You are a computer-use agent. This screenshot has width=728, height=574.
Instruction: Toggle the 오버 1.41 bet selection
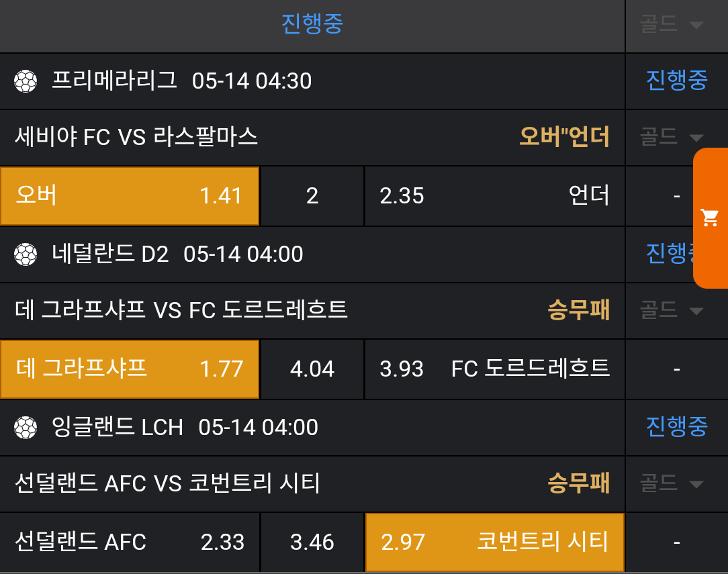click(130, 196)
